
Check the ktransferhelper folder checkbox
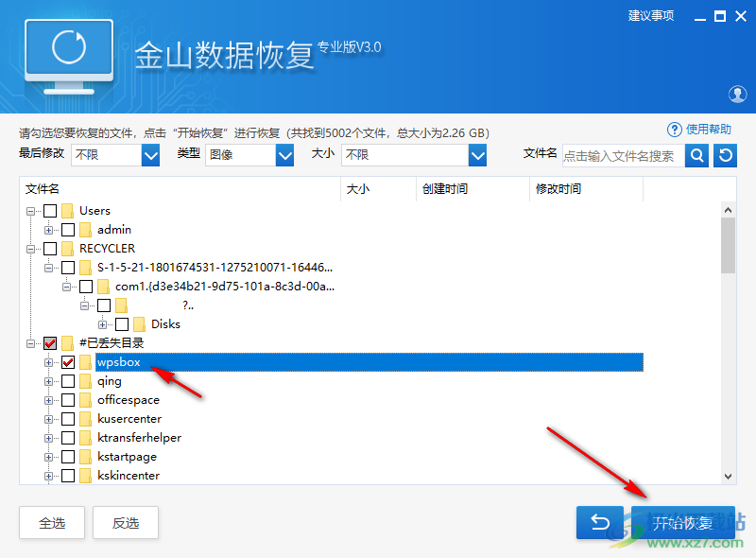coord(68,438)
